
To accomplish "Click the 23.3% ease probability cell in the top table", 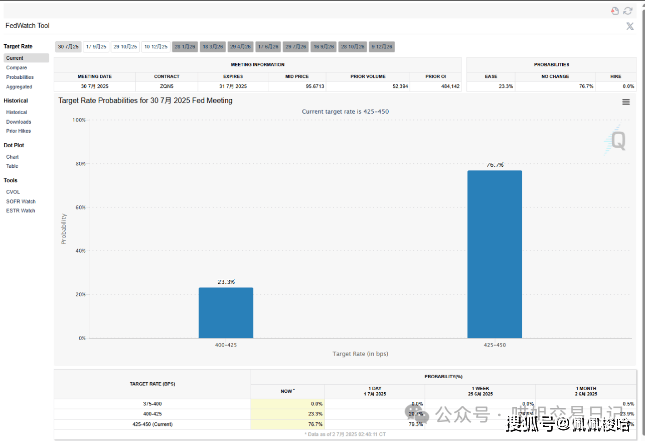I will [491, 86].
